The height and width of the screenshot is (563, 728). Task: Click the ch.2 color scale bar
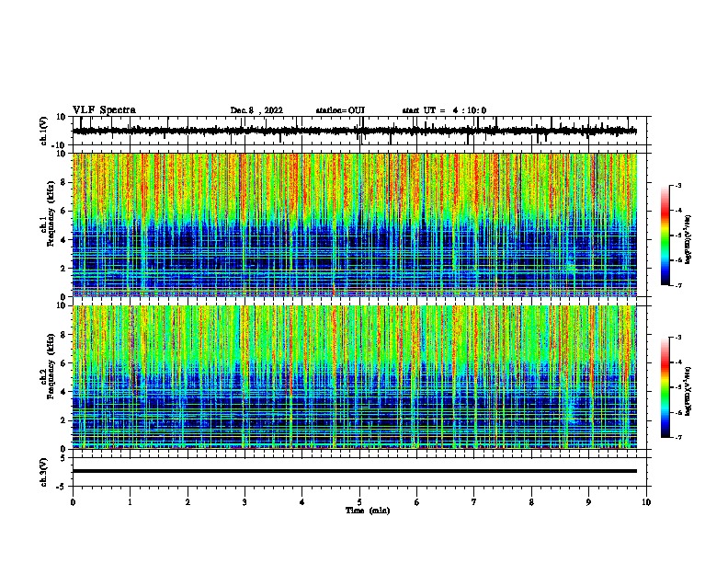pyautogui.click(x=665, y=387)
